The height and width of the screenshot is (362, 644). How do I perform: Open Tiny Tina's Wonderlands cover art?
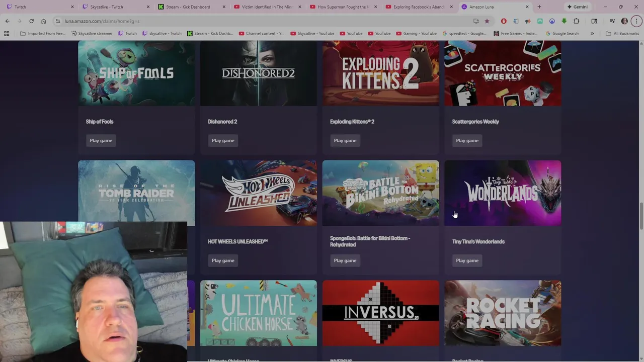pos(503,193)
